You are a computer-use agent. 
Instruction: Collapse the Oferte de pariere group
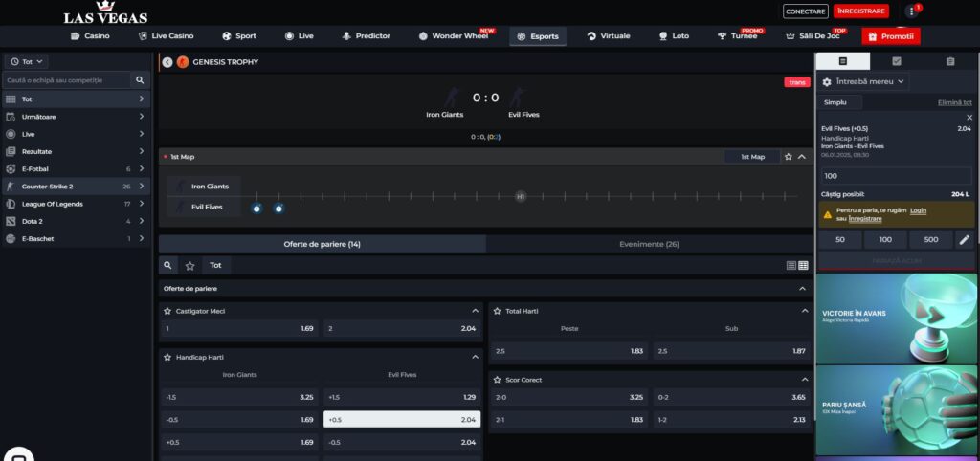click(x=803, y=289)
